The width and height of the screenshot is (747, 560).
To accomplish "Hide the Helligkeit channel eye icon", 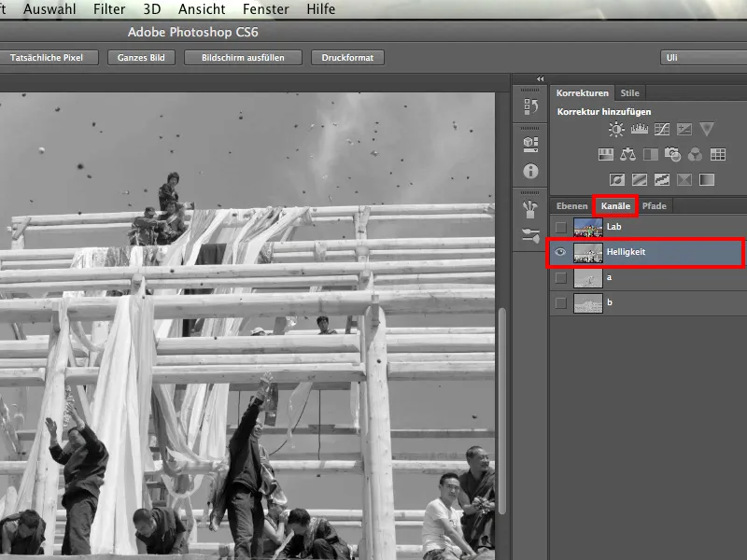I will (561, 252).
